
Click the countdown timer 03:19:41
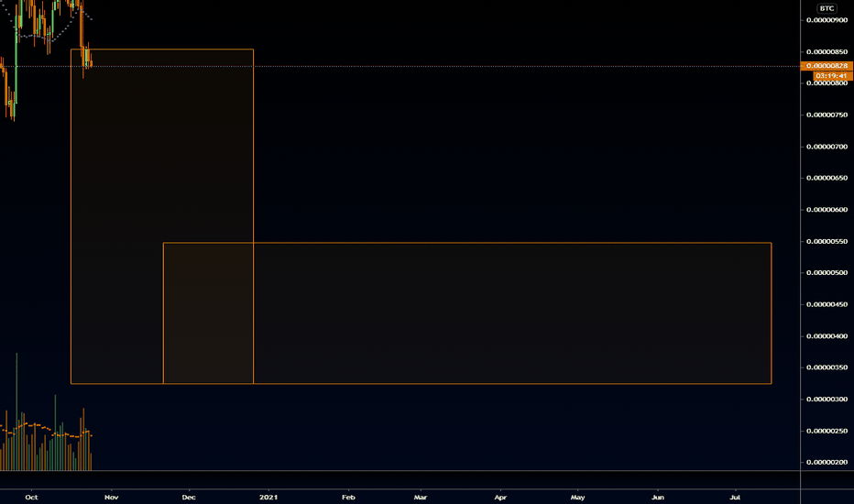coord(832,76)
